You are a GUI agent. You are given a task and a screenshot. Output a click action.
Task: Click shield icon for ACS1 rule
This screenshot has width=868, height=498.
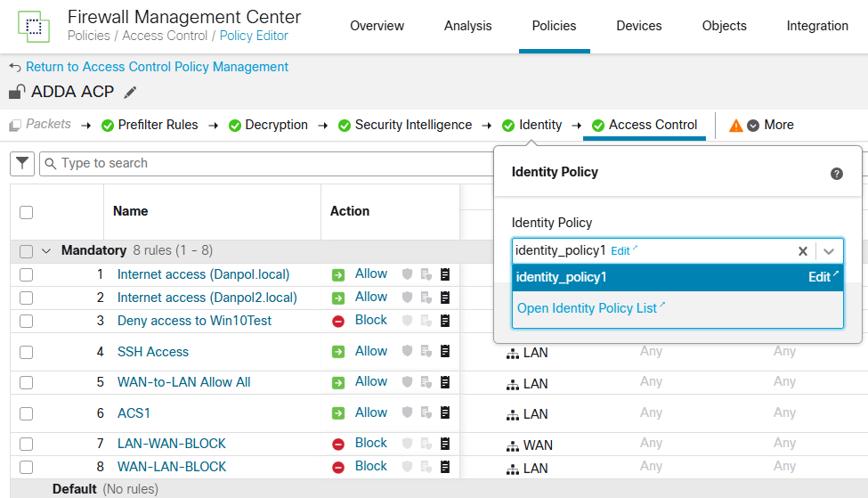point(408,412)
